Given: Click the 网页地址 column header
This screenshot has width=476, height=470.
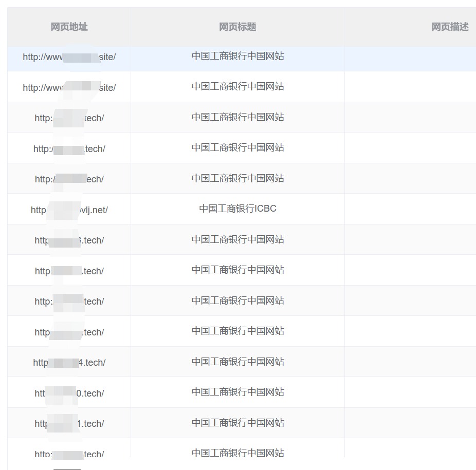Looking at the screenshot, I should click(x=69, y=27).
